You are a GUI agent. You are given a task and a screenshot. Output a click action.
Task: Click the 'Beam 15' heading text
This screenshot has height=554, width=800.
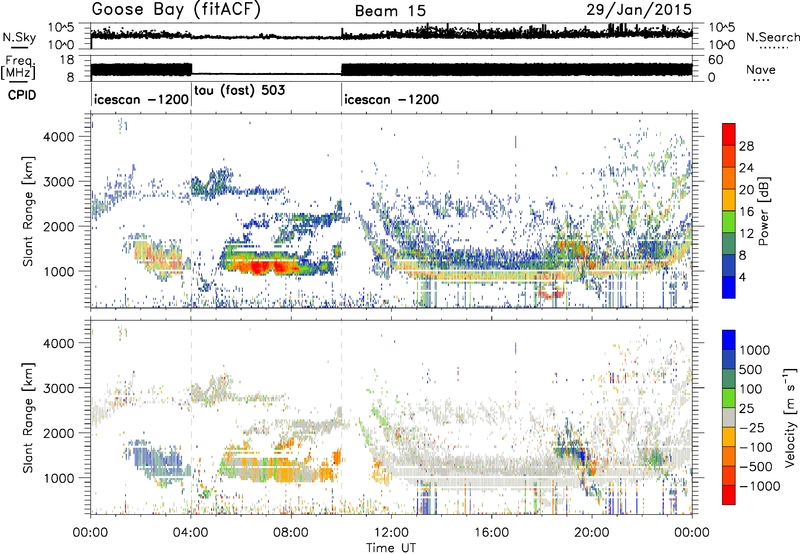[390, 11]
